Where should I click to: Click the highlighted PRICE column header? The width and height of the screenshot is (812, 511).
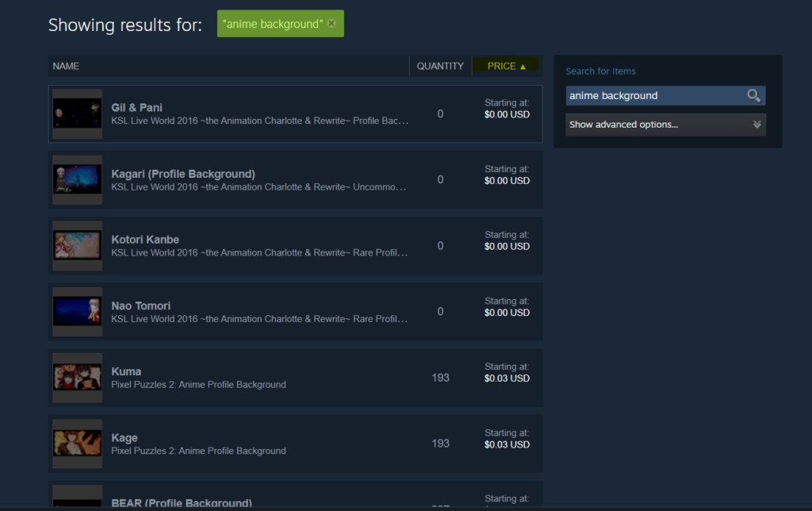pos(501,66)
